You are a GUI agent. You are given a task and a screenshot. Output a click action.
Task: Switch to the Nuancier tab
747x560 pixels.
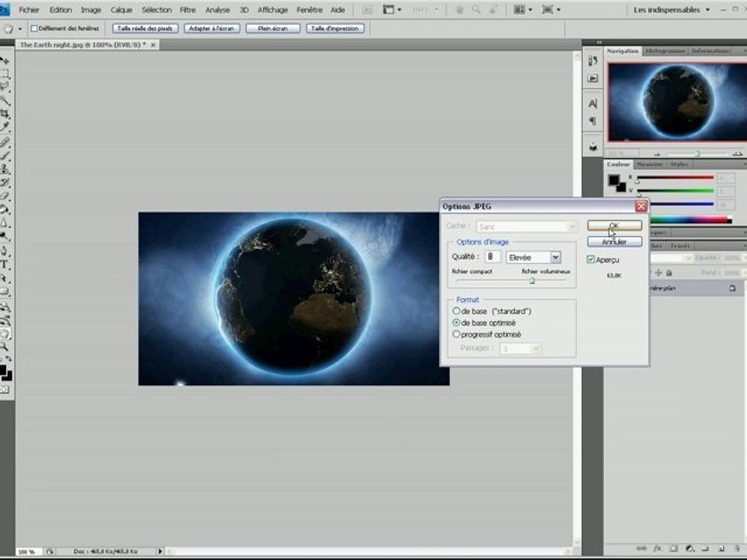[650, 164]
